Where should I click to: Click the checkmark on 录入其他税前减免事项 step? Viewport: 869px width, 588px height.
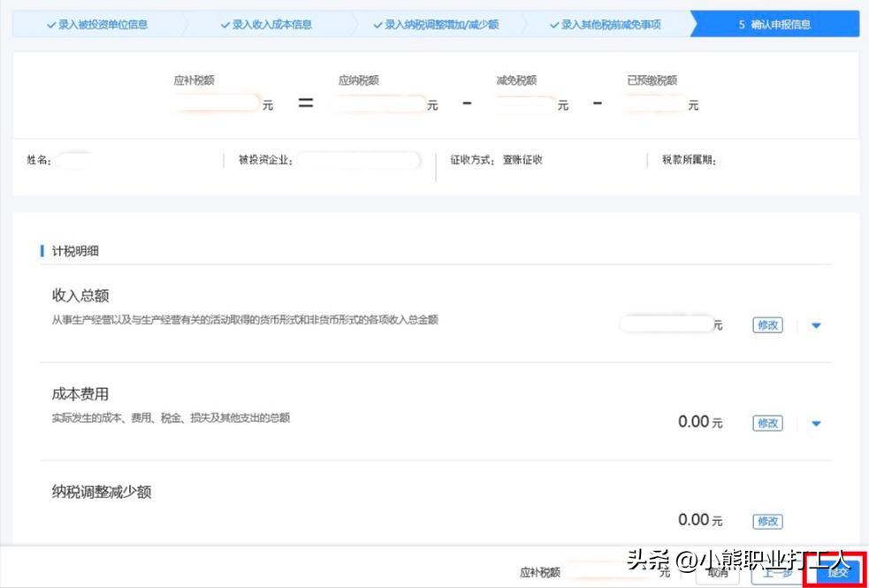[553, 24]
